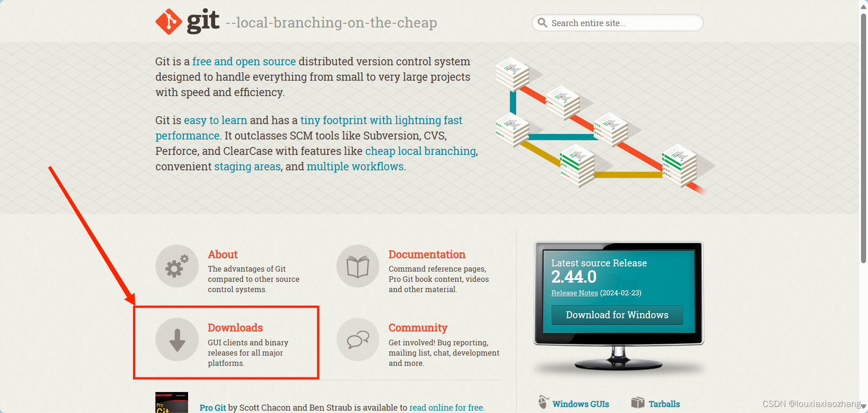Click read online for free link
Screen dimensions: 868x413
[446, 407]
